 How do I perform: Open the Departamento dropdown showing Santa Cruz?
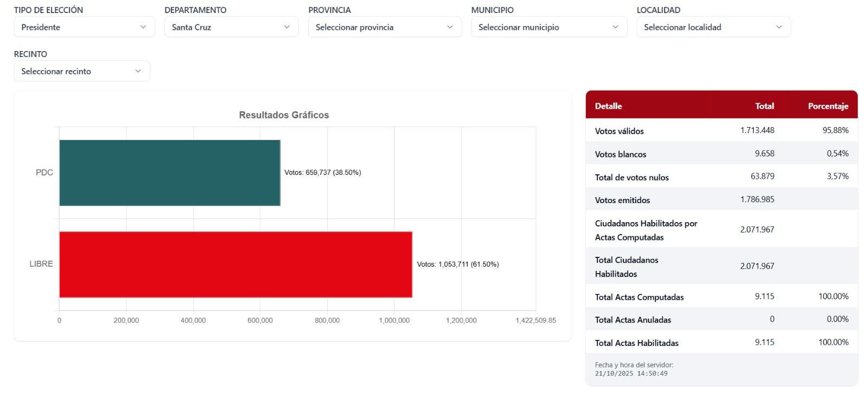(x=231, y=27)
